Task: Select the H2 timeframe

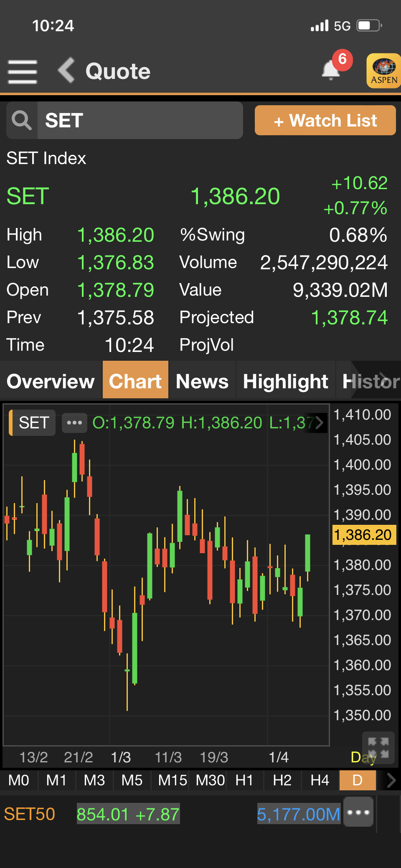Action: coord(282,780)
